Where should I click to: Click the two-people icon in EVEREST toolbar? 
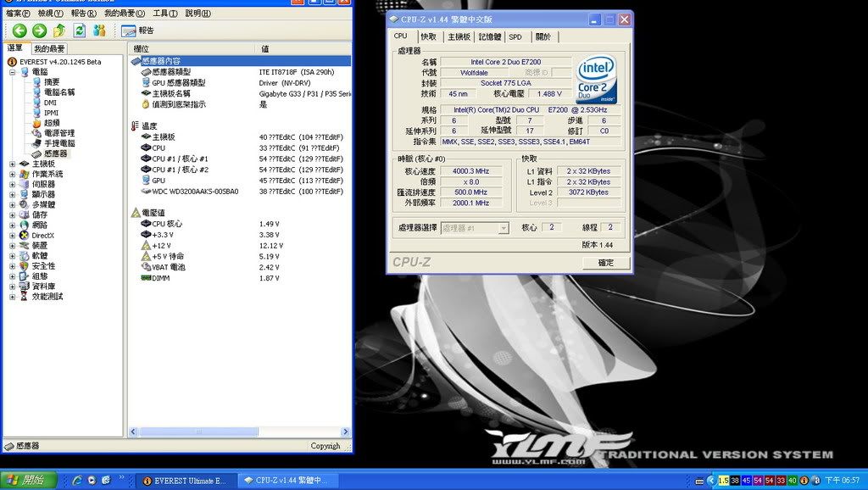point(99,31)
